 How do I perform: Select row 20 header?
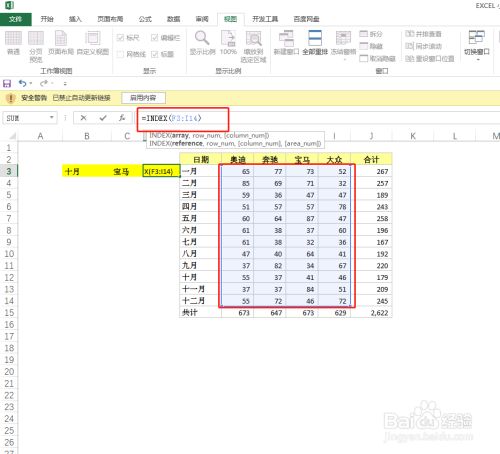click(x=9, y=372)
